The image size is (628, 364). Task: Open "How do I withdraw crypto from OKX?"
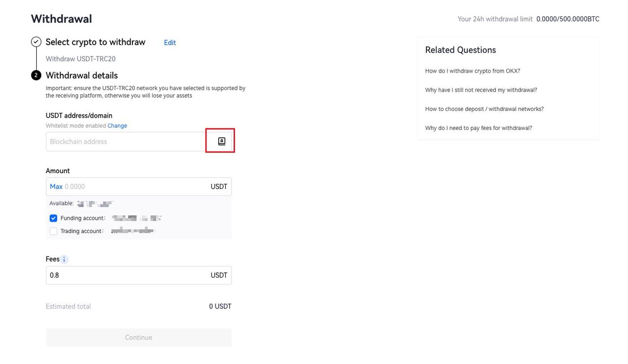pos(472,71)
